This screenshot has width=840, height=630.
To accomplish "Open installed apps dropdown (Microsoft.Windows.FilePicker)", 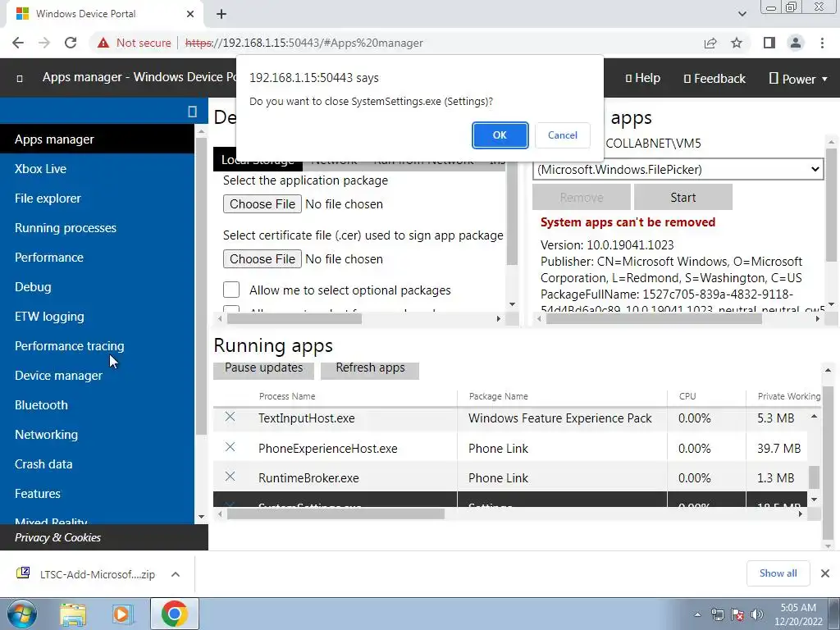I will (678, 169).
